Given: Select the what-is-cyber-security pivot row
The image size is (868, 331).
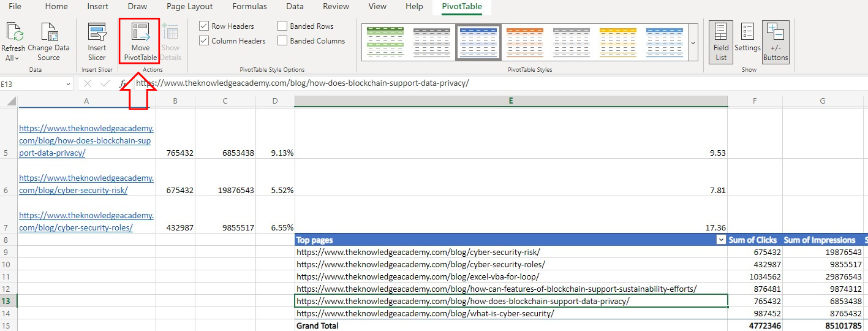Looking at the screenshot, I should tap(511, 313).
